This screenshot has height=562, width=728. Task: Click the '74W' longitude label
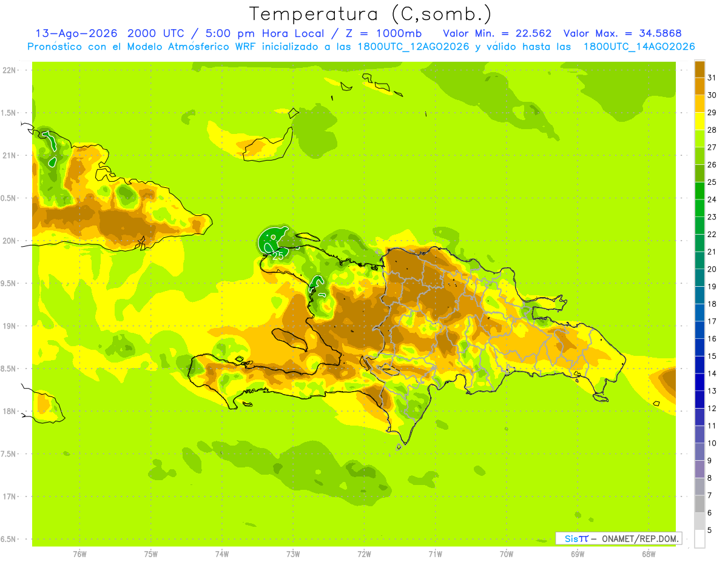(x=222, y=554)
